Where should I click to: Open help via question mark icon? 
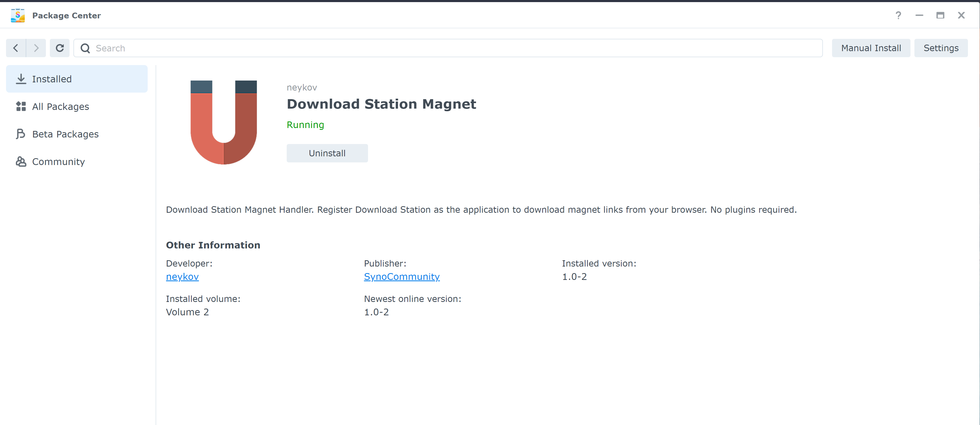(898, 15)
